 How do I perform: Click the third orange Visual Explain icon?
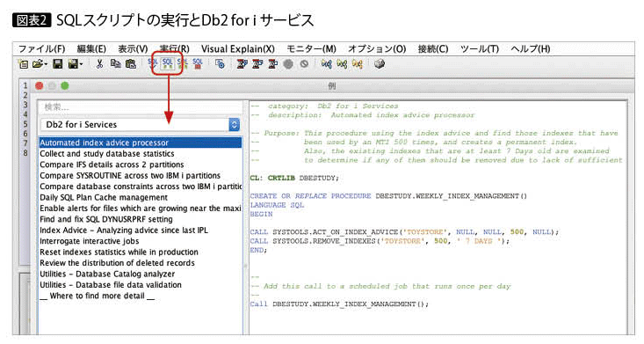pyautogui.click(x=357, y=64)
